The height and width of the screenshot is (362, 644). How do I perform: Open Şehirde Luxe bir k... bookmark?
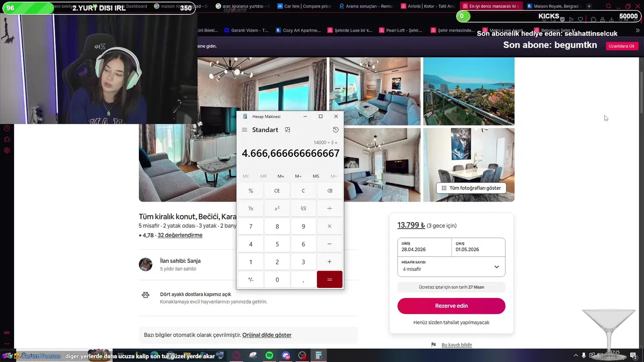pyautogui.click(x=350, y=30)
